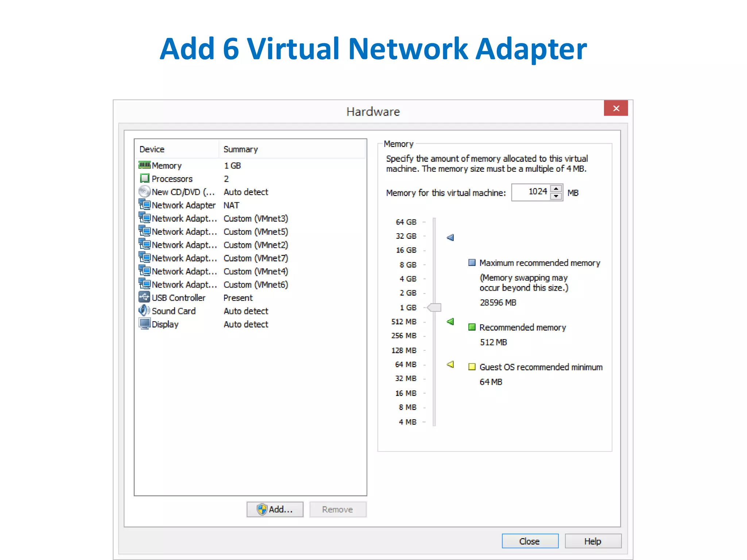This screenshot has height=560, width=747.
Task: Decrease memory with the down spinner arrow
Action: tap(556, 197)
